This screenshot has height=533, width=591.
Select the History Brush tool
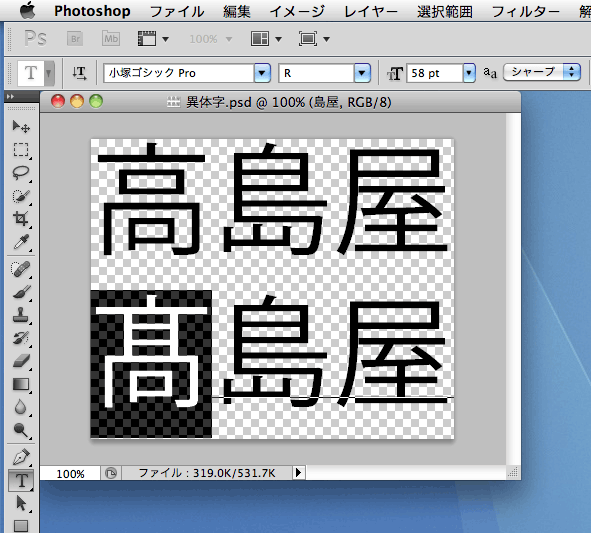click(21, 338)
